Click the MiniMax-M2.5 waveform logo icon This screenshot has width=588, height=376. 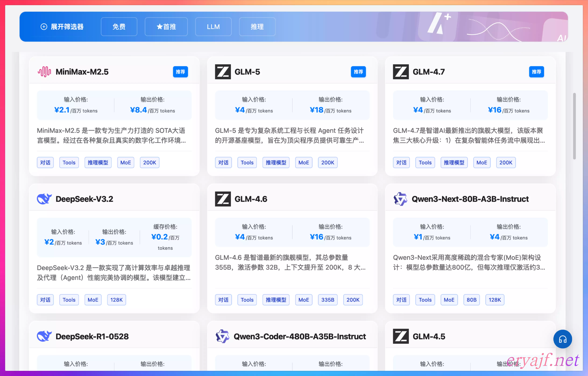pyautogui.click(x=44, y=72)
